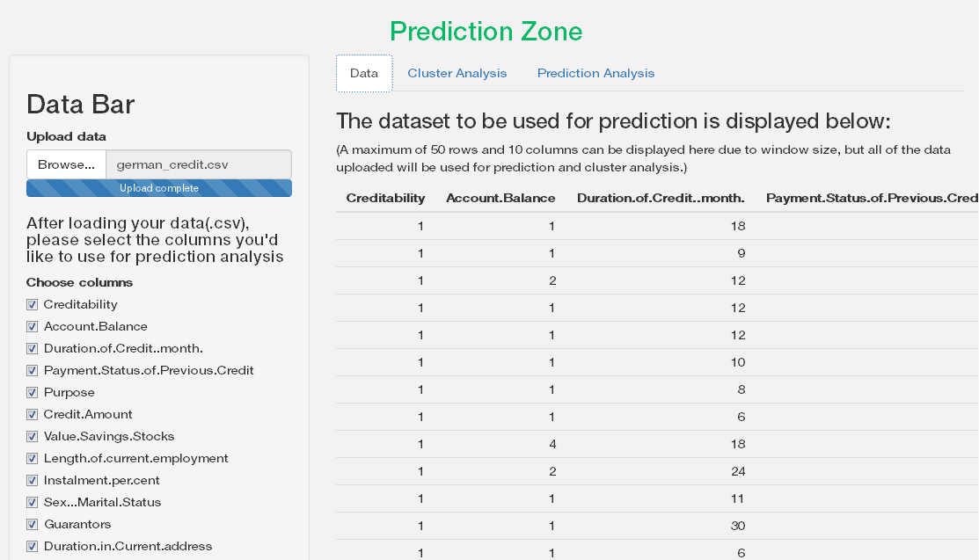The image size is (979, 560).
Task: Uncheck Duration.of.Credit..month. column
Action: 33,349
